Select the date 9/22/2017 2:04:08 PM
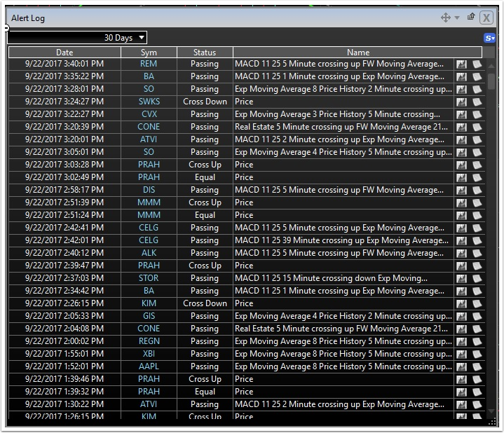504x433 pixels. click(x=64, y=329)
